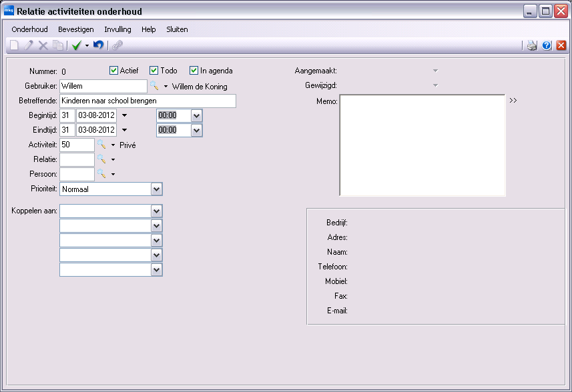Open the Prioriteit Normaal dropdown
This screenshot has height=392, width=572.
pos(156,189)
